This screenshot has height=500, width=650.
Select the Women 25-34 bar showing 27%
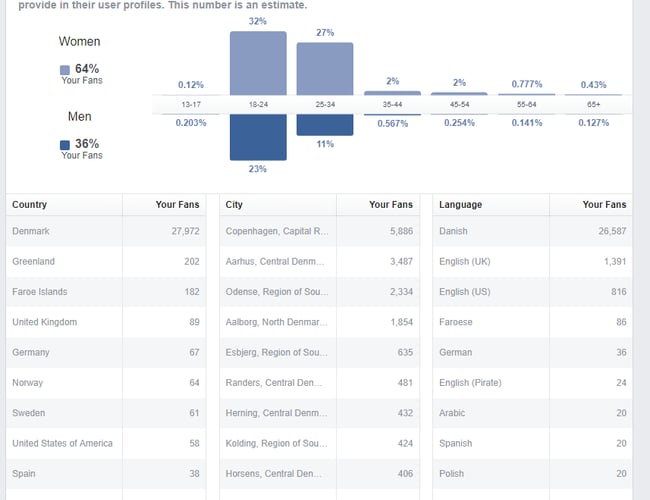tap(324, 69)
